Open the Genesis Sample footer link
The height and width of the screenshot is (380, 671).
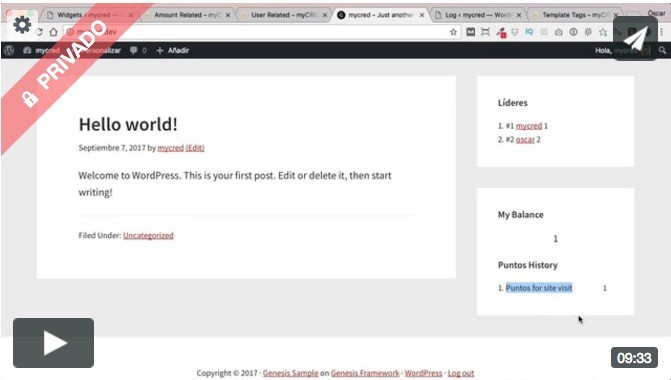291,373
